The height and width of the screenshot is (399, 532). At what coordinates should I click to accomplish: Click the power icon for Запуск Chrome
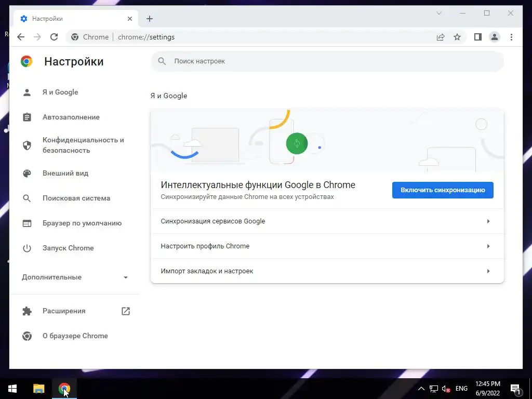27,248
